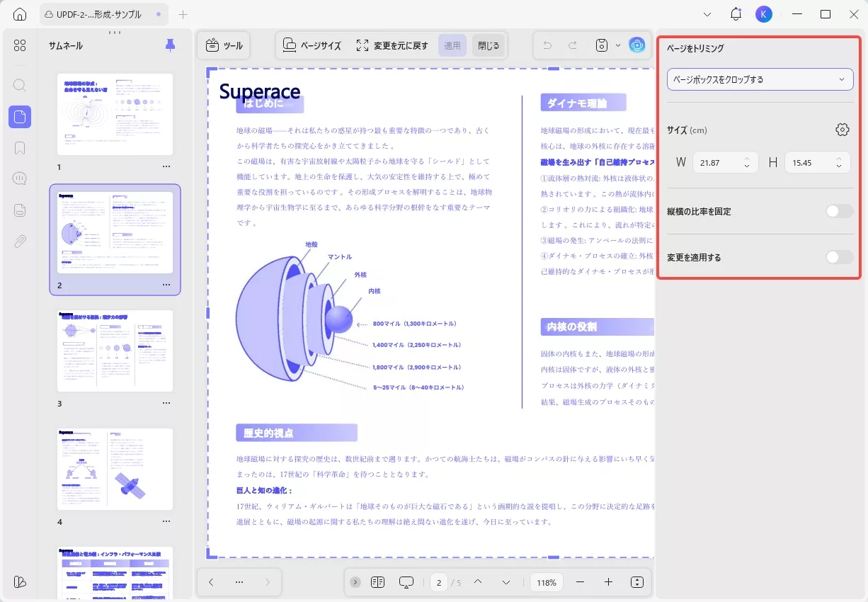Open notifications bell icon
The image size is (868, 602).
point(736,14)
